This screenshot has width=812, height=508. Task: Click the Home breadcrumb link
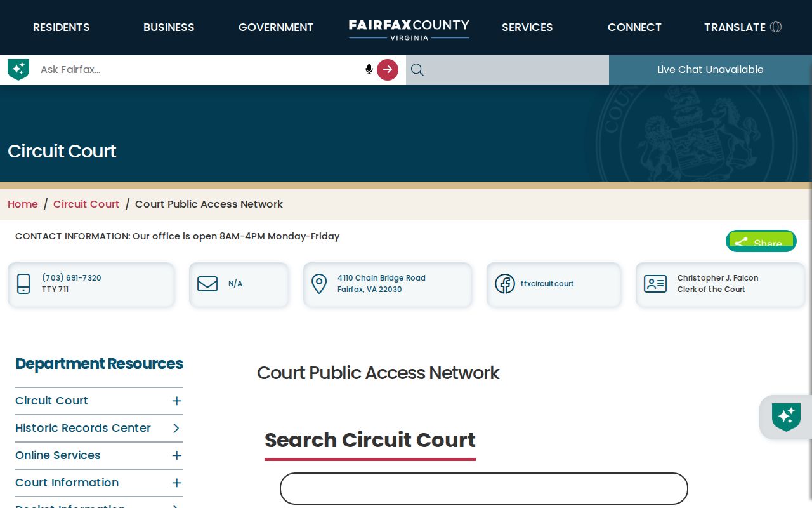23,204
